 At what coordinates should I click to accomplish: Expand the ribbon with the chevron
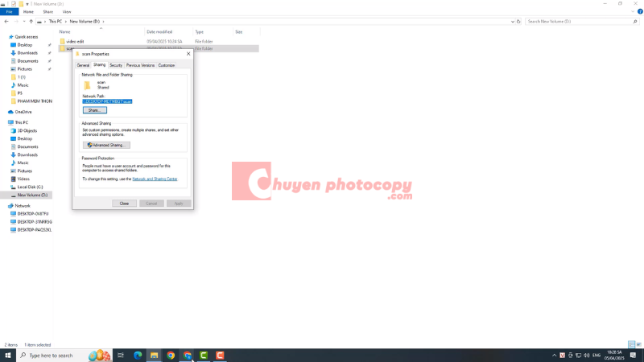click(x=633, y=12)
